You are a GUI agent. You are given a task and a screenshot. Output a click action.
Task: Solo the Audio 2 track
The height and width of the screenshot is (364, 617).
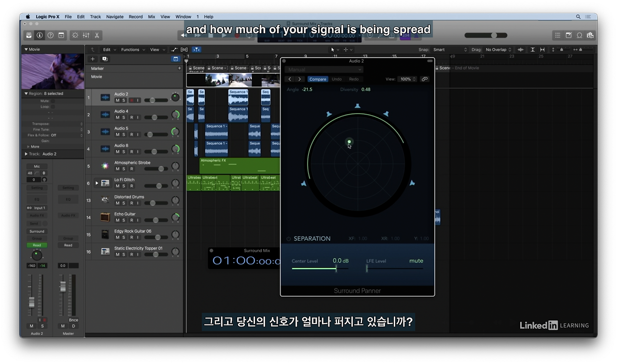point(124,100)
